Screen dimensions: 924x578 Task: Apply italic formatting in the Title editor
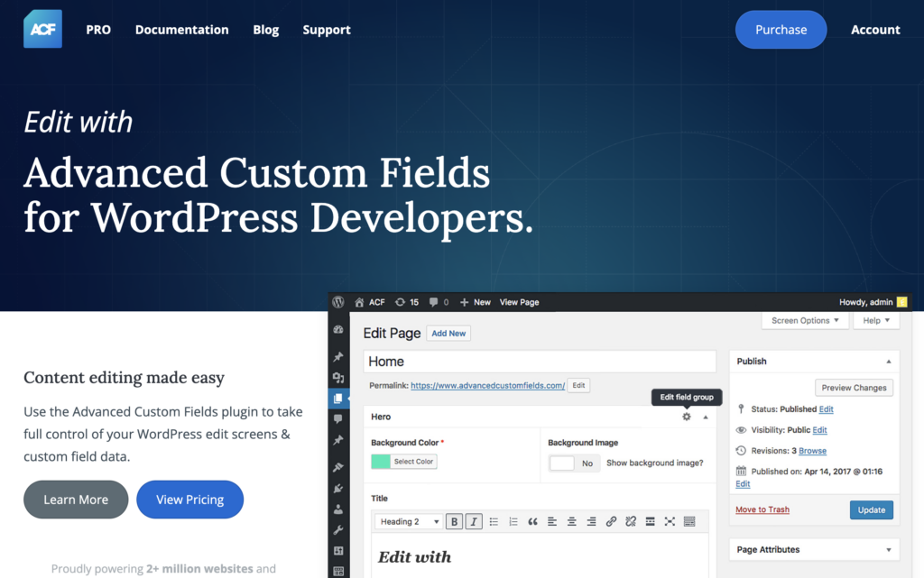pyautogui.click(x=474, y=521)
